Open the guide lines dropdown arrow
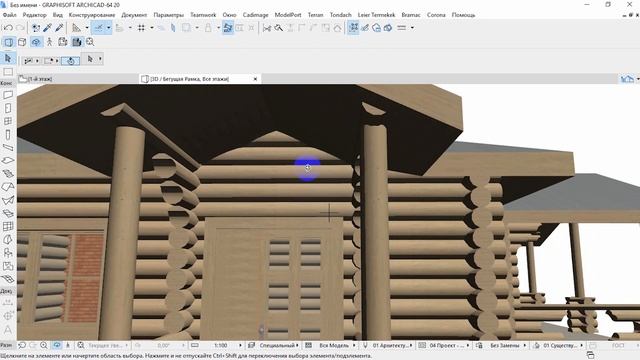This screenshot has height=360, width=640. [87, 28]
